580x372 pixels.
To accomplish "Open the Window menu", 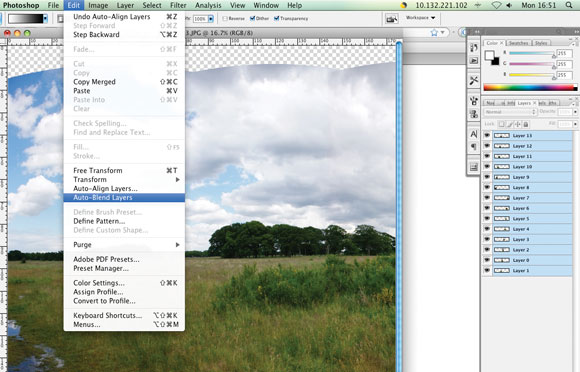I will click(266, 5).
